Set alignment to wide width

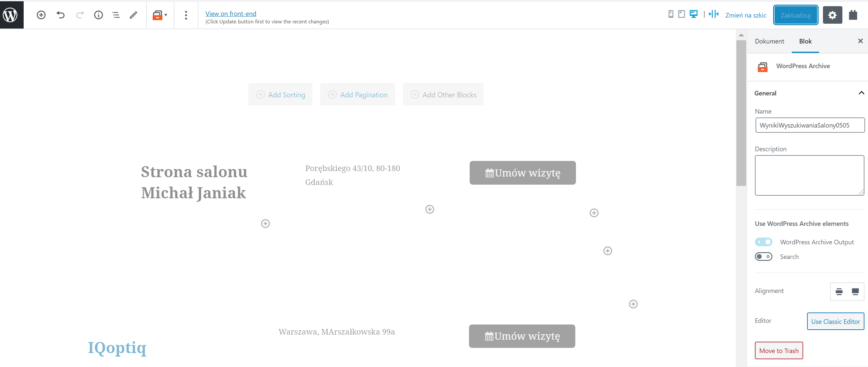pyautogui.click(x=839, y=291)
